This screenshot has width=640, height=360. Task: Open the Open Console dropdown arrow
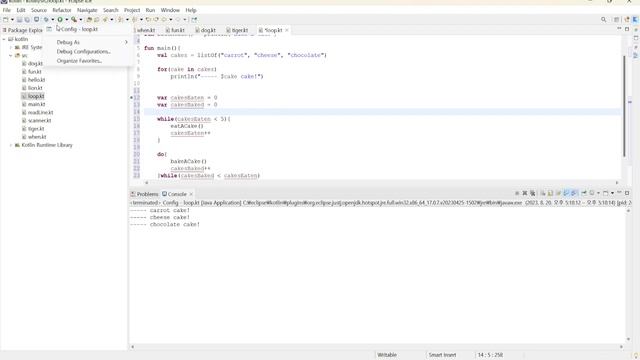point(612,193)
